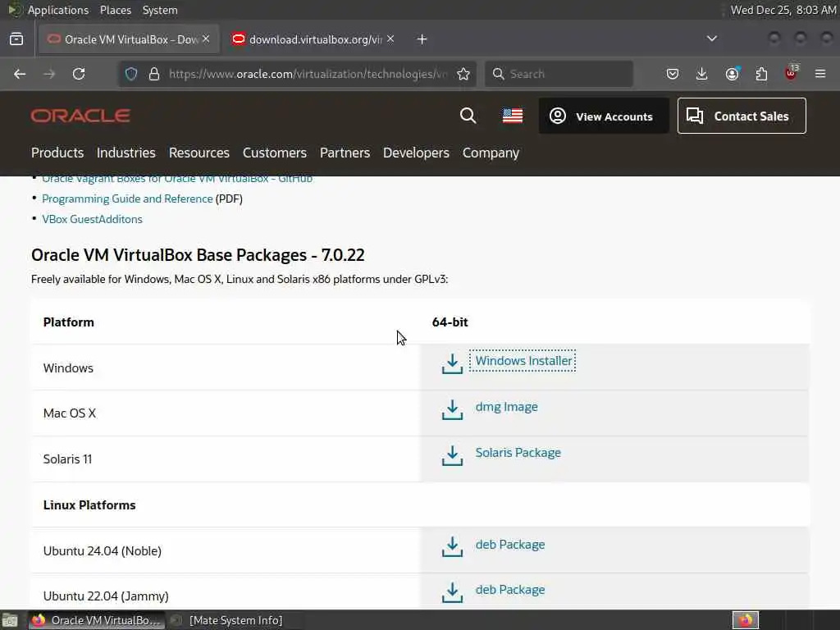
Task: Open the Firefox View icon
Action: coord(16,39)
